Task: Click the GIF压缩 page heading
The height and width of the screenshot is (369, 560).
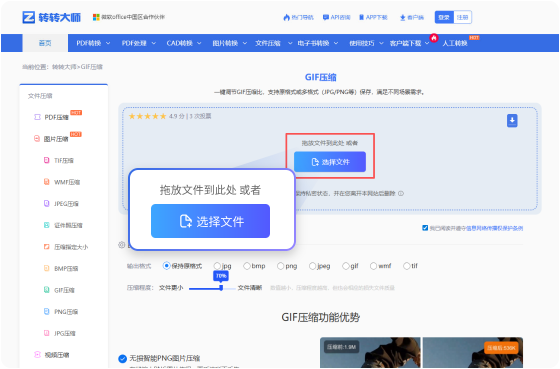Action: click(x=321, y=77)
